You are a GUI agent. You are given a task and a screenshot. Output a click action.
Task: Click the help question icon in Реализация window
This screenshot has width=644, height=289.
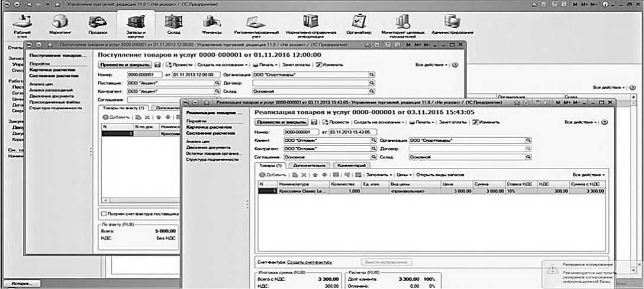[x=604, y=122]
